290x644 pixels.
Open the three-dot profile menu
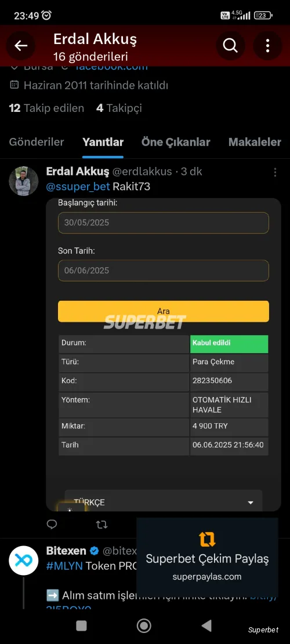(267, 46)
